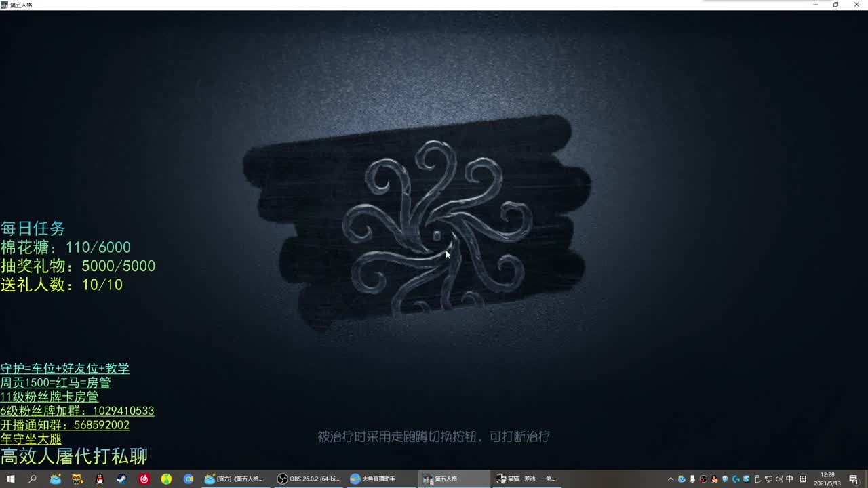This screenshot has width=868, height=488.
Task: Click the 第五人格 title bar app icon
Action: 4,5
